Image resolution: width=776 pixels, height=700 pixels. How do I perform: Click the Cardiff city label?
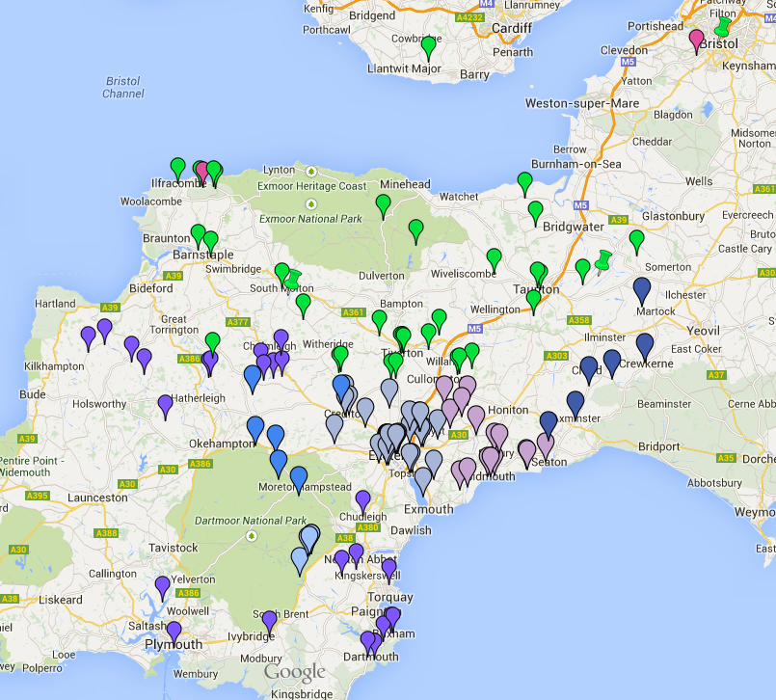click(511, 28)
